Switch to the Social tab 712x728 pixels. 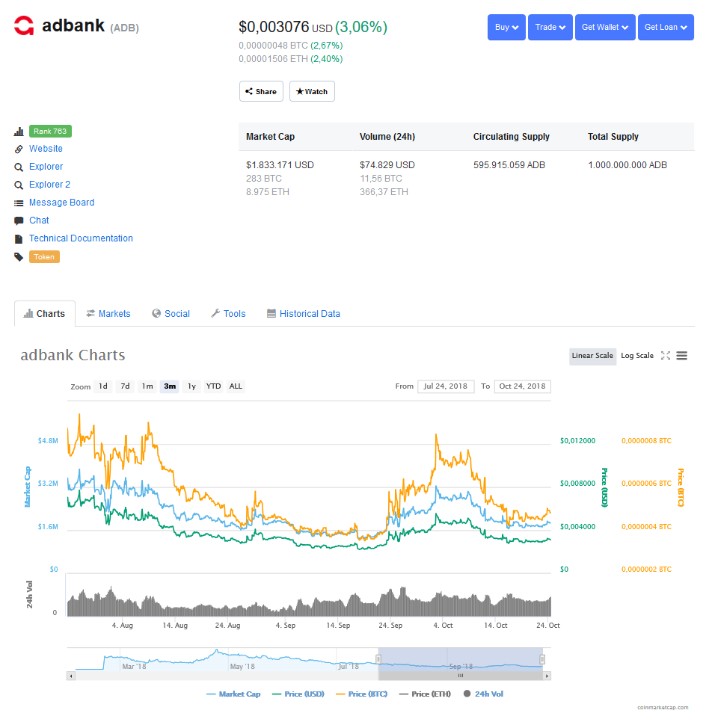171,314
